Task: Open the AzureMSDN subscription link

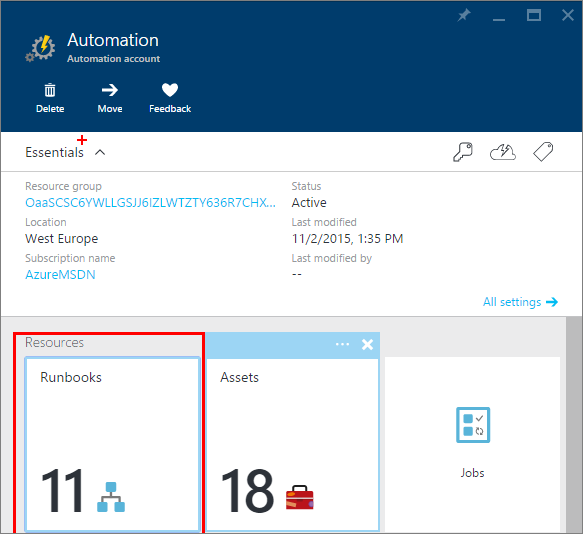Action: (60, 275)
